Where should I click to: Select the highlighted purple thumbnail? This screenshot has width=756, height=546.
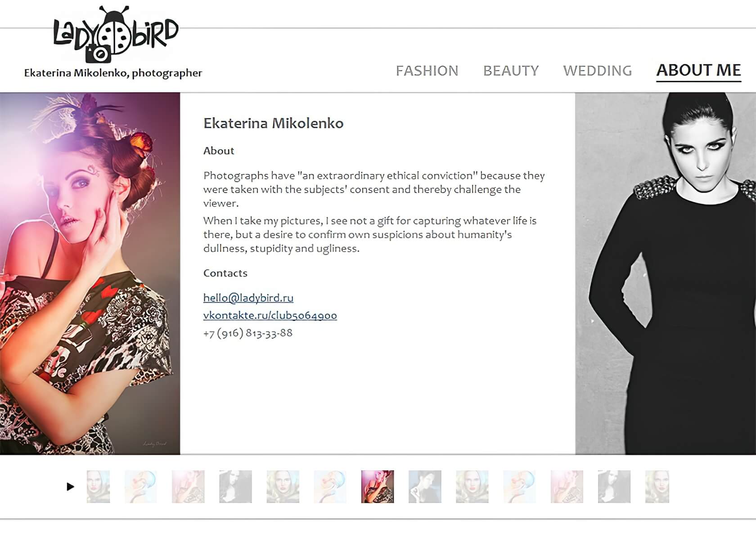[378, 487]
